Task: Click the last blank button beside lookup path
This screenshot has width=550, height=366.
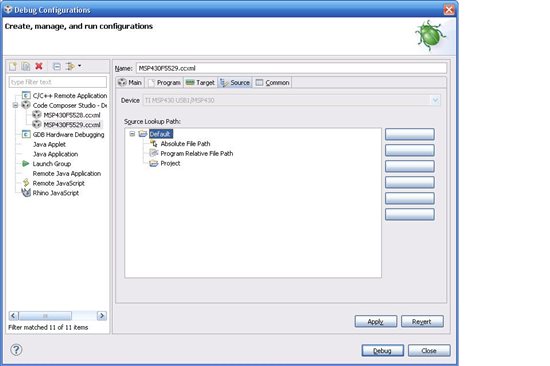Action: pyautogui.click(x=410, y=214)
